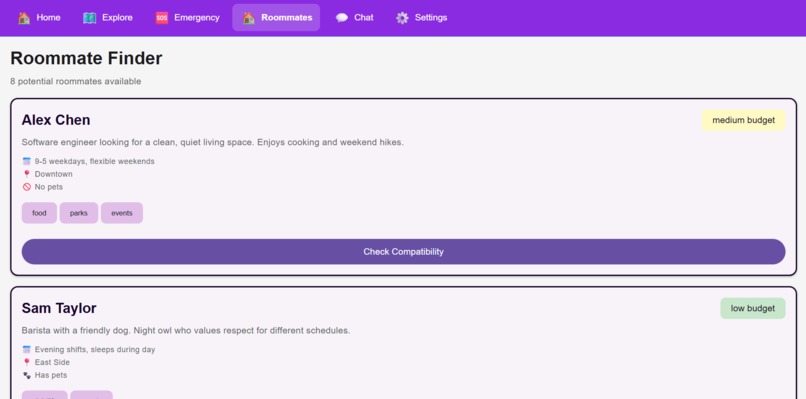Check compatibility with Alex Chen
The height and width of the screenshot is (399, 806).
[x=404, y=251]
